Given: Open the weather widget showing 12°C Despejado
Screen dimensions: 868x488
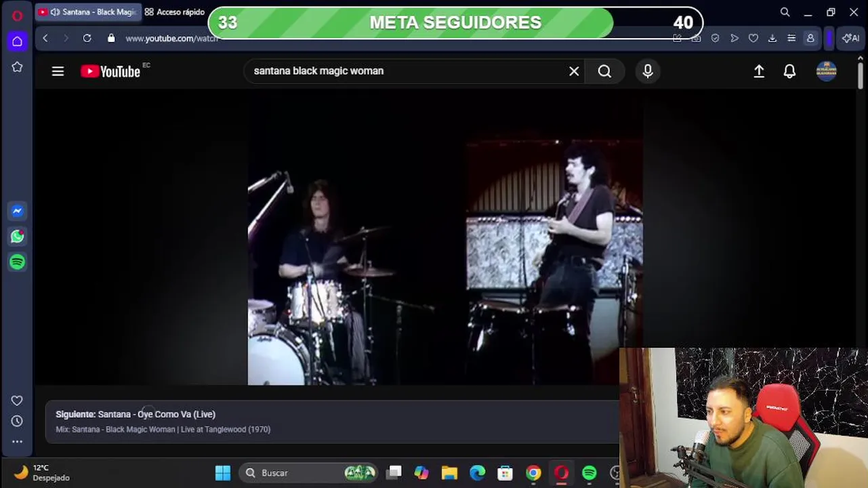Looking at the screenshot, I should click(x=42, y=472).
